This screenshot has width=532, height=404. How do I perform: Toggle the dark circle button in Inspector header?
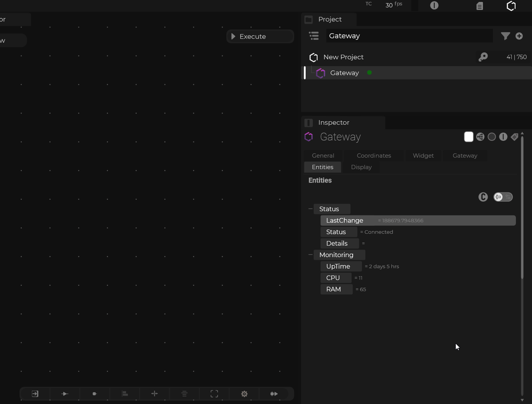(492, 137)
